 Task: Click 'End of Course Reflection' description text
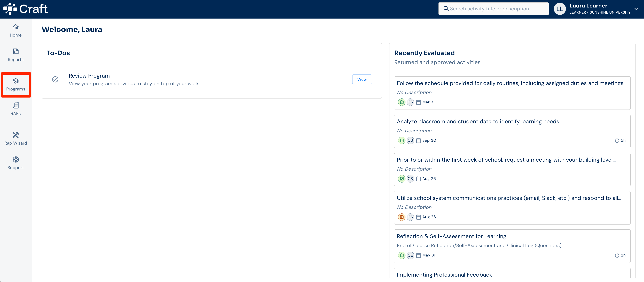coord(479,246)
